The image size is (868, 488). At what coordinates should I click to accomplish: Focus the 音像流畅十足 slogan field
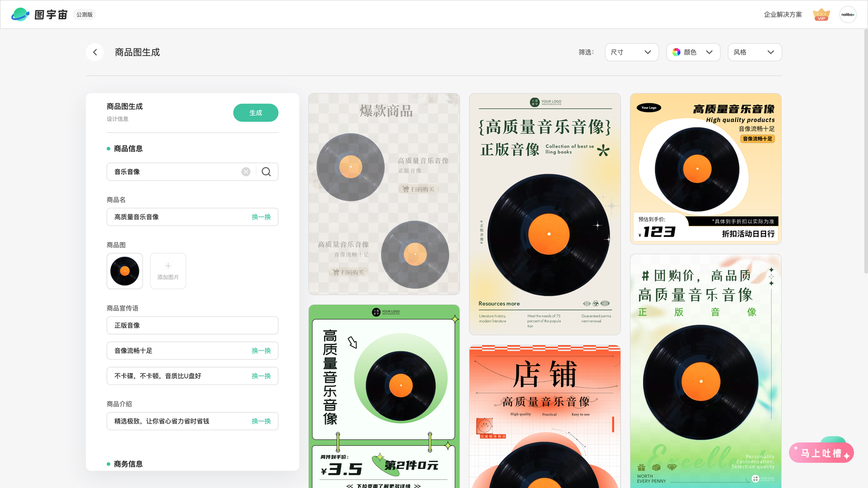pos(193,351)
